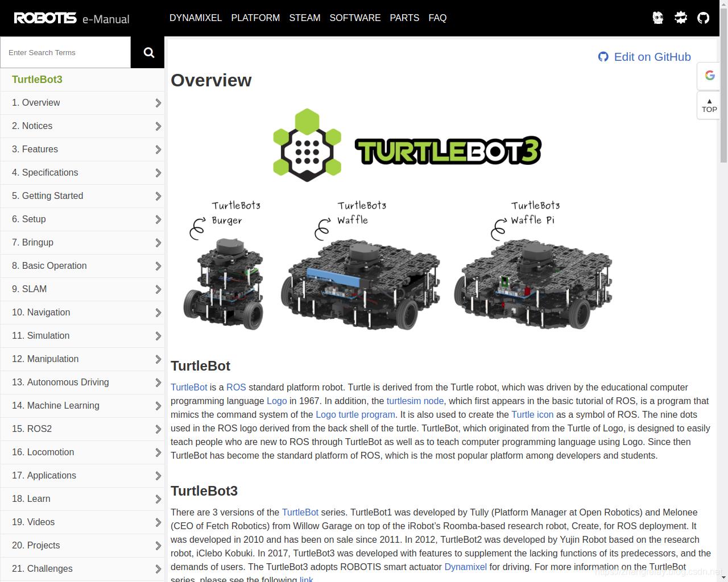Open 14. Machine Learning section
Image resolution: width=728 pixels, height=582 pixels.
(82, 406)
